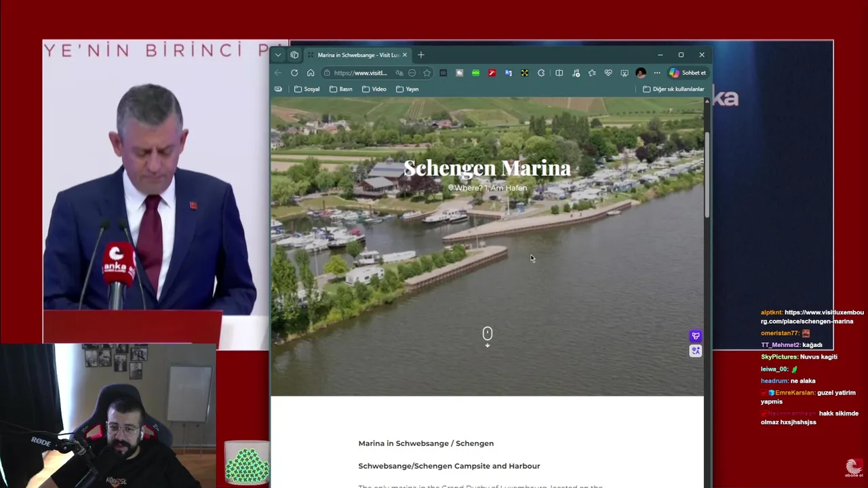Screen dimensions: 868x488
Task: Open the browser profile avatar
Action: pyautogui.click(x=641, y=73)
